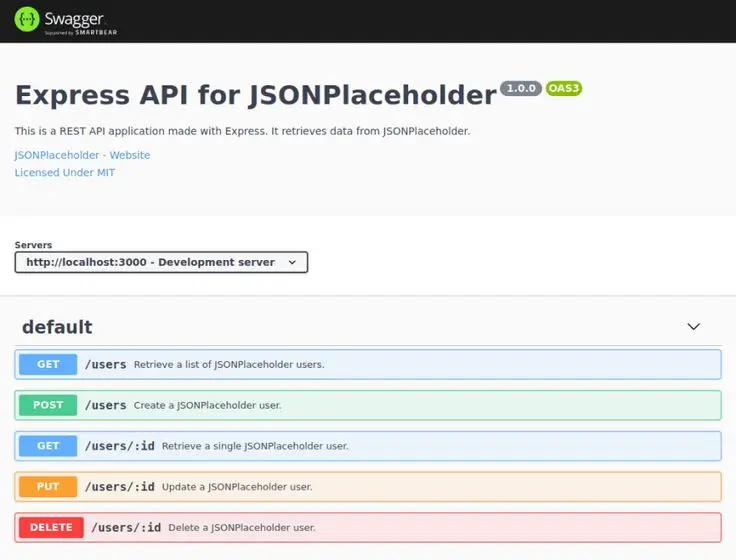Click the green POST method badge
The image size is (736, 560).
(48, 405)
